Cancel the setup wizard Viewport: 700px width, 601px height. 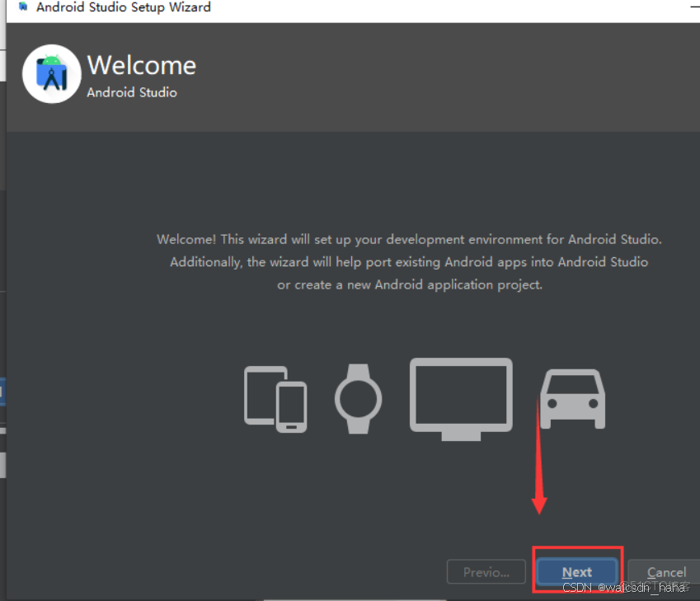click(x=665, y=572)
